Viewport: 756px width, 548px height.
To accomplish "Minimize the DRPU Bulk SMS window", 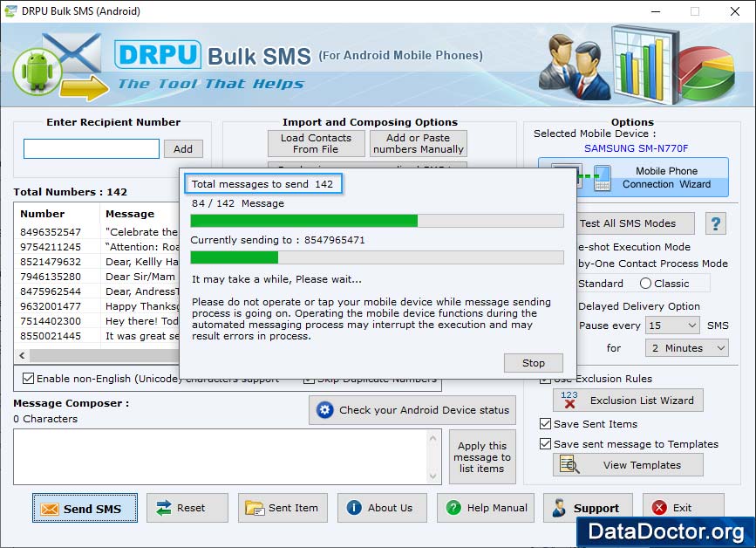I will (656, 11).
